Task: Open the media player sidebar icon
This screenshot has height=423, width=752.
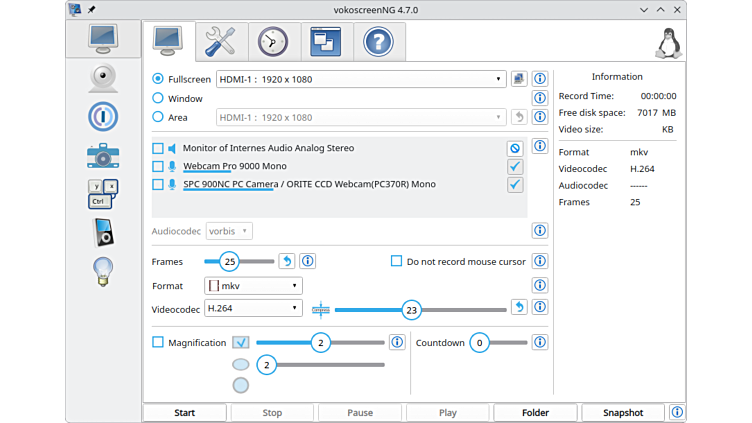Action: coord(103,232)
